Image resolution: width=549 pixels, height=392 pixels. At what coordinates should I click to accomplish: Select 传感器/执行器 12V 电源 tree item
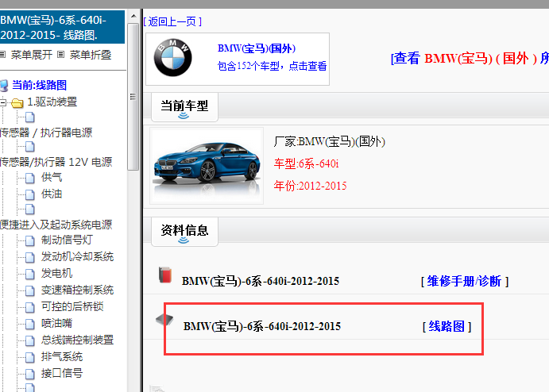pos(56,162)
